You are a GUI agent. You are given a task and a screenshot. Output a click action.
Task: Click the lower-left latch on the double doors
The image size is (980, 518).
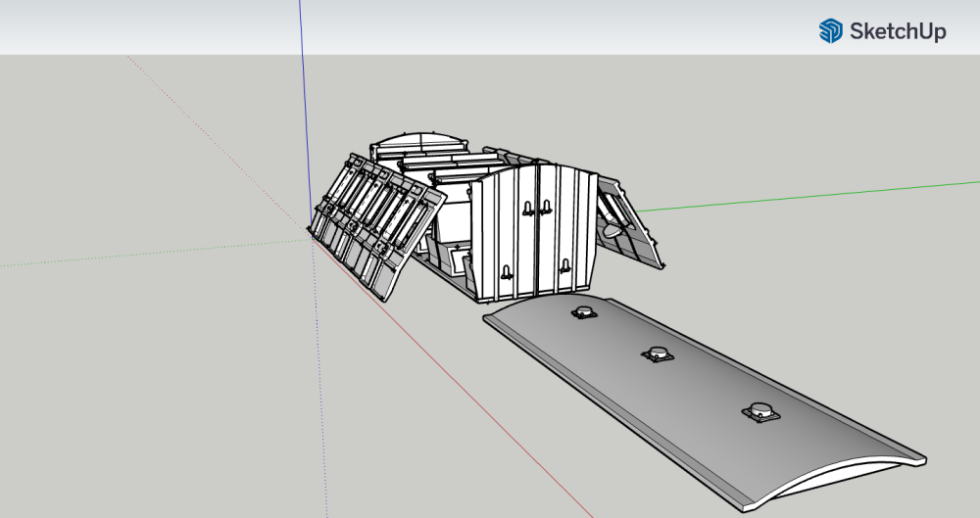click(505, 273)
